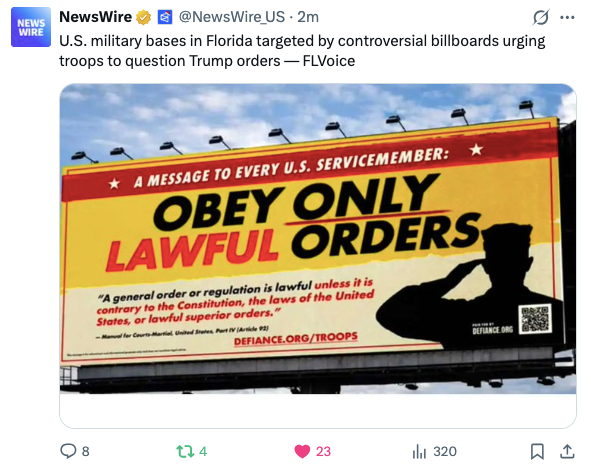
Task: Toggle the bookmark icon
Action: [x=537, y=451]
